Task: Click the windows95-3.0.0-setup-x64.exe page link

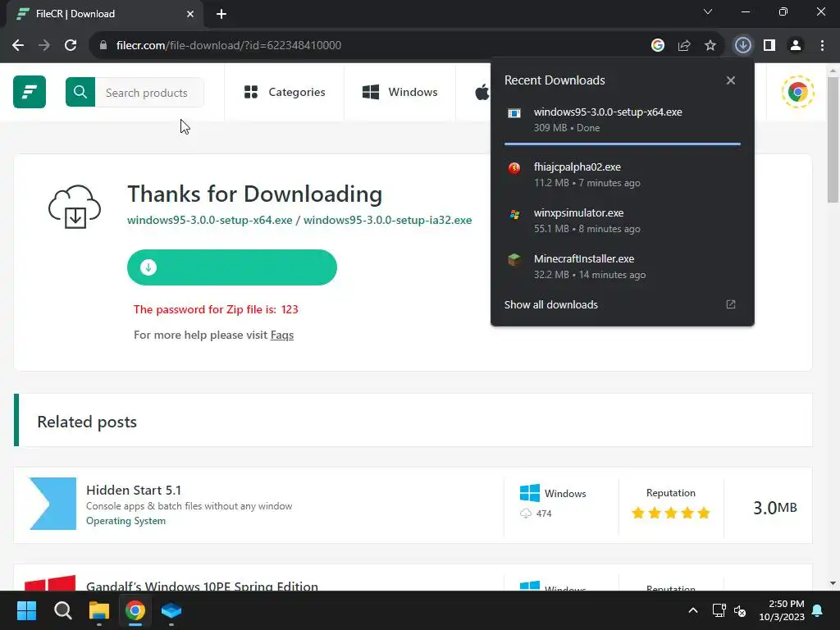Action: [209, 220]
